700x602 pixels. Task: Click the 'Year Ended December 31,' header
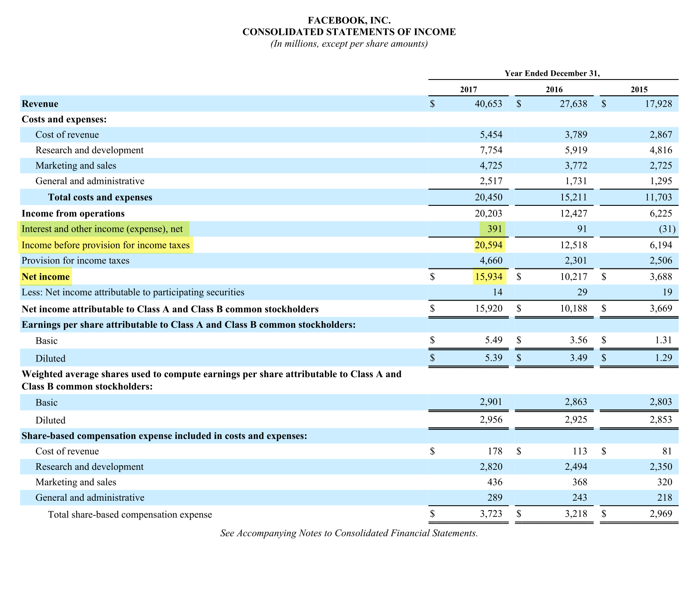point(552,73)
